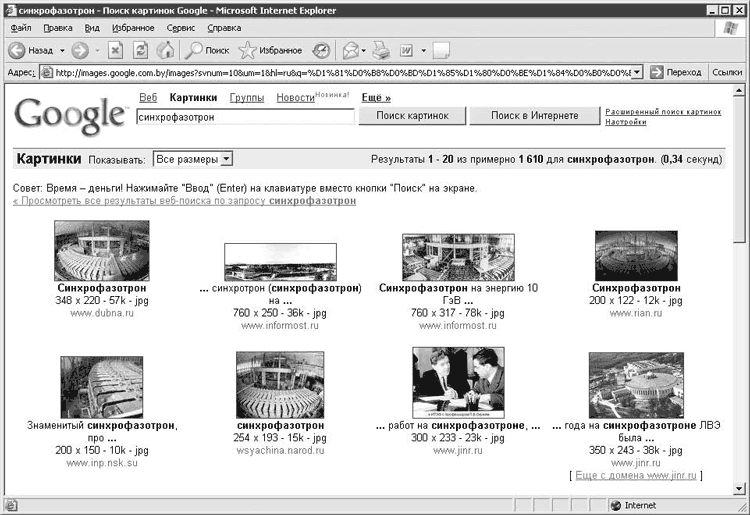Open Избранное favorites star button

click(x=270, y=50)
